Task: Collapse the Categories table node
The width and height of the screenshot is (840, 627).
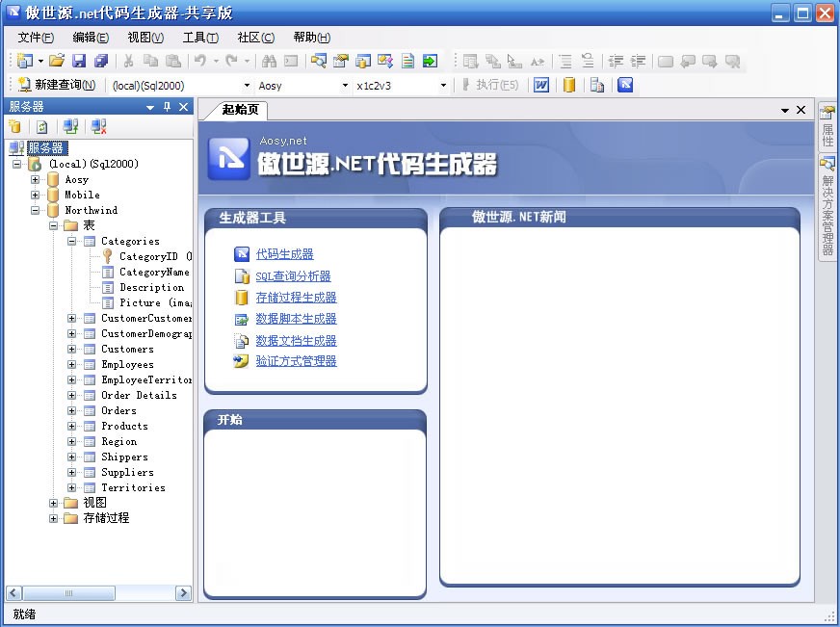Action: (x=72, y=242)
